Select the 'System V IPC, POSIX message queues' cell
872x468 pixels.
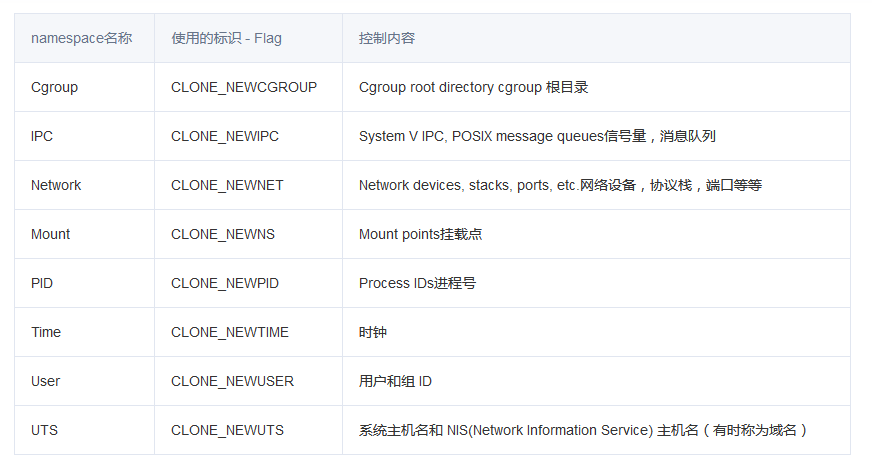596,136
